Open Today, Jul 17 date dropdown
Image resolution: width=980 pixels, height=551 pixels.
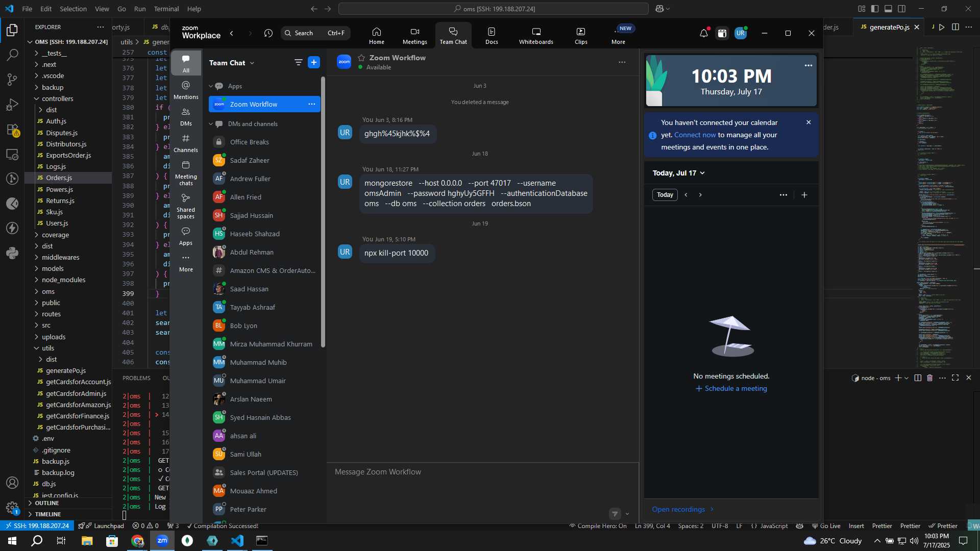click(x=678, y=173)
